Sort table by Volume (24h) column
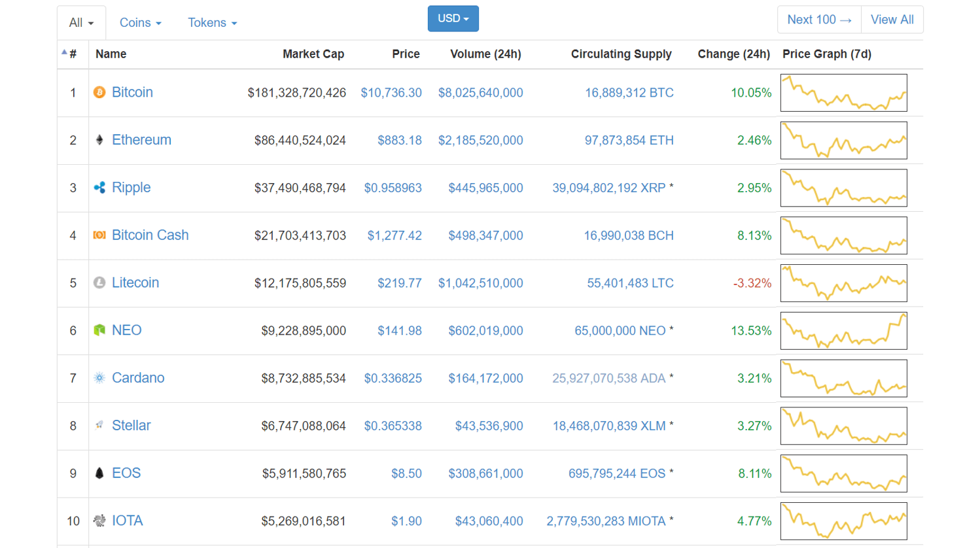This screenshot has width=980, height=548. pos(485,54)
